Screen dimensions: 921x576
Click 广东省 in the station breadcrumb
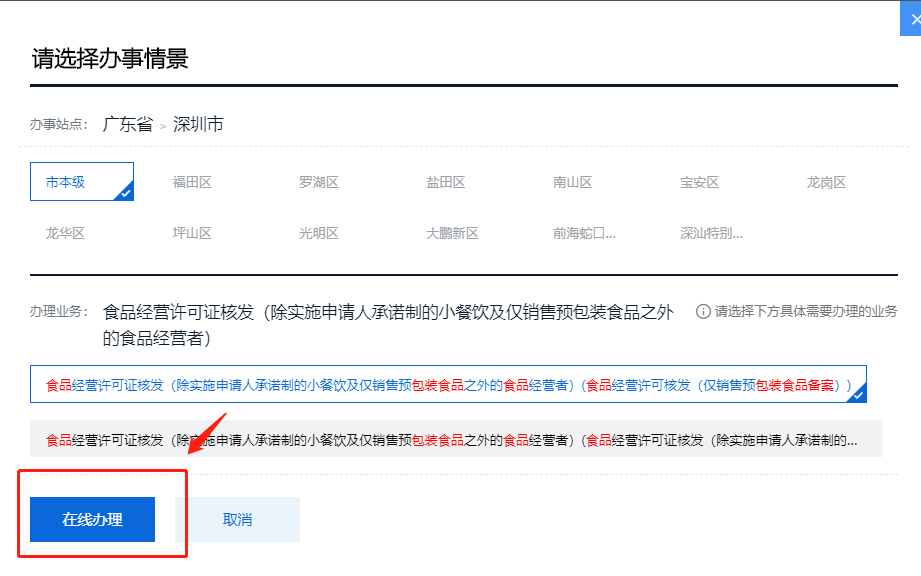[128, 124]
